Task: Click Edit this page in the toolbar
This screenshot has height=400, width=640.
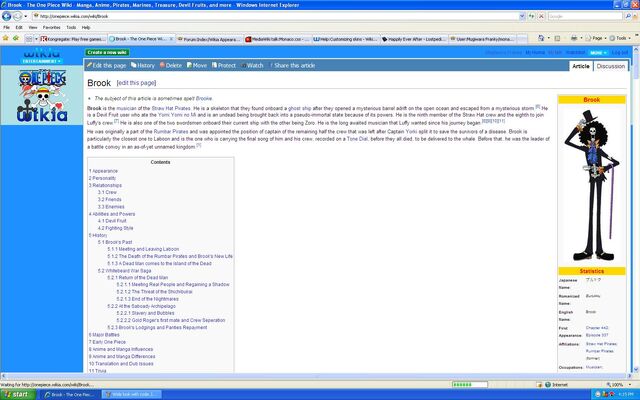Action: [x=107, y=65]
